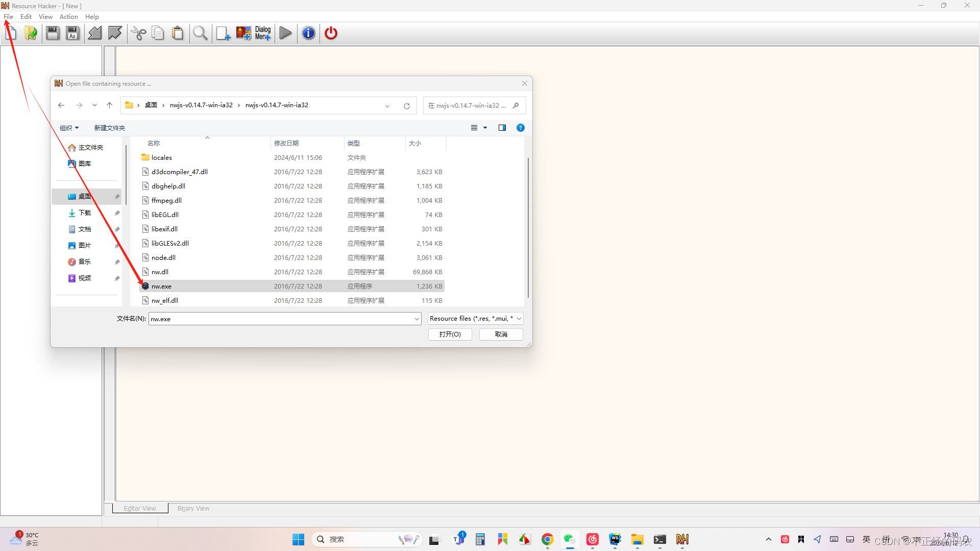Viewport: 980px width, 551px height.
Task: Sort by the 修改日期 column header
Action: click(x=307, y=143)
